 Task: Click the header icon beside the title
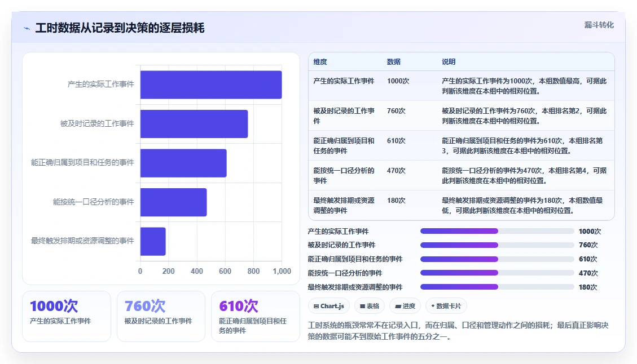(27, 28)
